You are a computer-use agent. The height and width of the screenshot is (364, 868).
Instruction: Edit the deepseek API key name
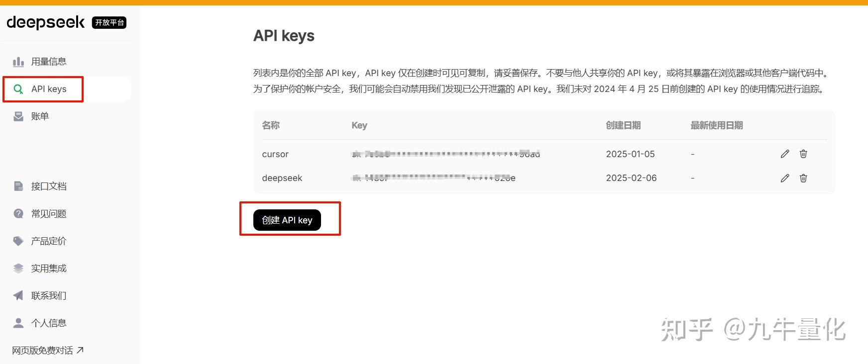click(x=785, y=178)
